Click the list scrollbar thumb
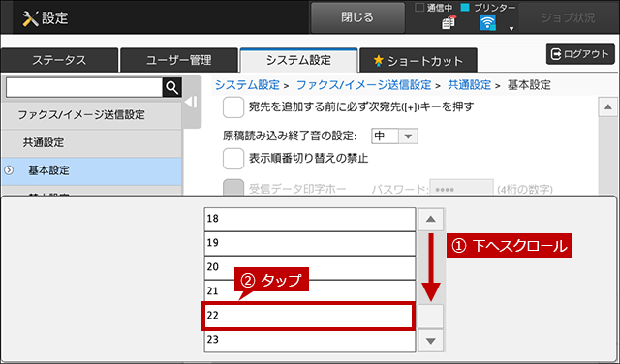620x364 pixels. click(430, 317)
